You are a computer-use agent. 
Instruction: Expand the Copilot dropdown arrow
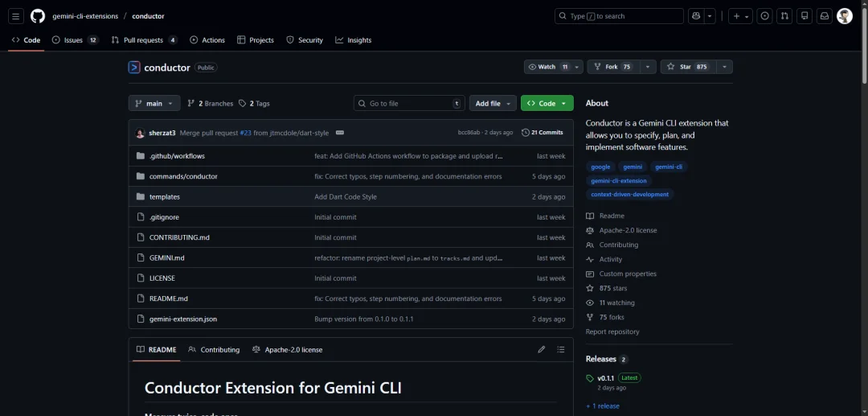710,16
